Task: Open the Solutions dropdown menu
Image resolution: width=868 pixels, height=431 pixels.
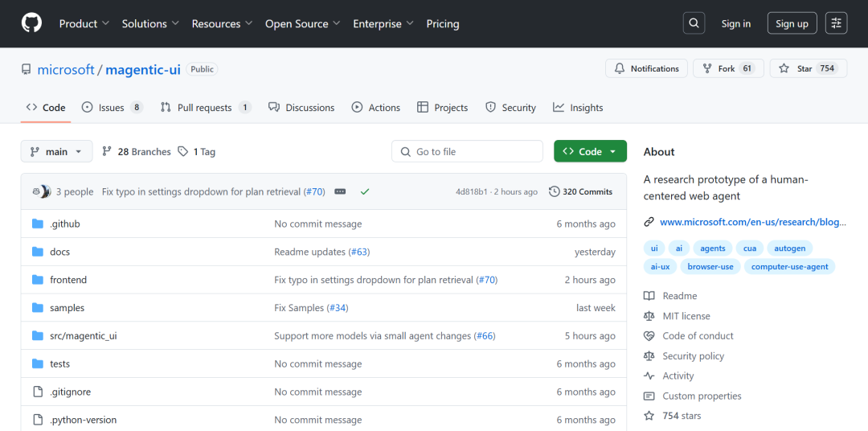Action: (150, 24)
